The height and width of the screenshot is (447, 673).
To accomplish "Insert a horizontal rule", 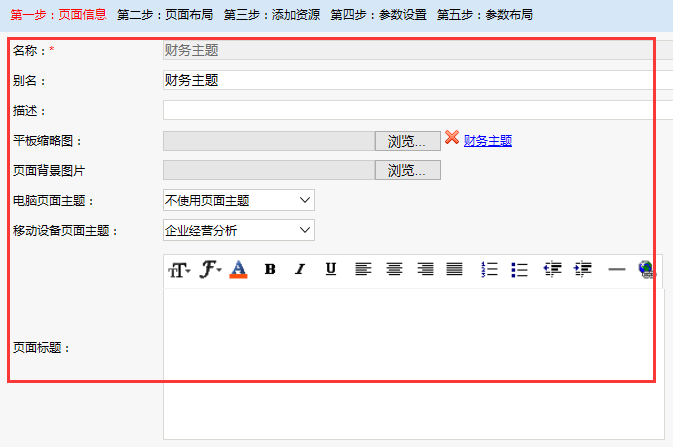I will [617, 269].
